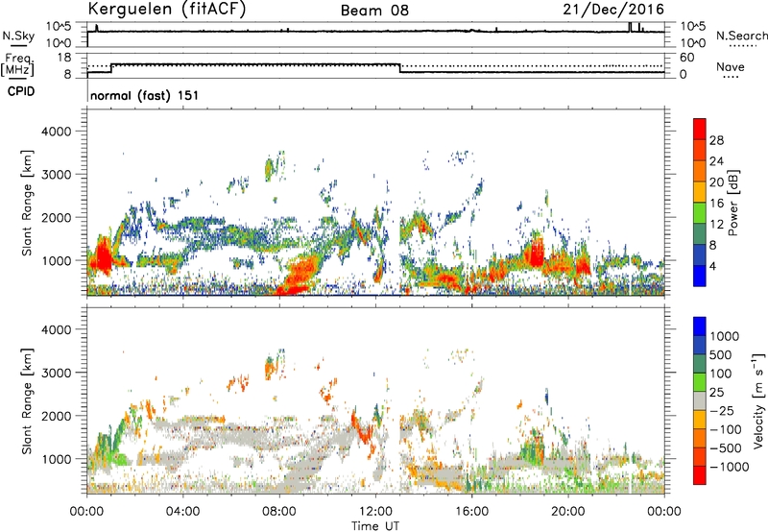Click the '-25' label on velocity colorbar

click(x=721, y=410)
